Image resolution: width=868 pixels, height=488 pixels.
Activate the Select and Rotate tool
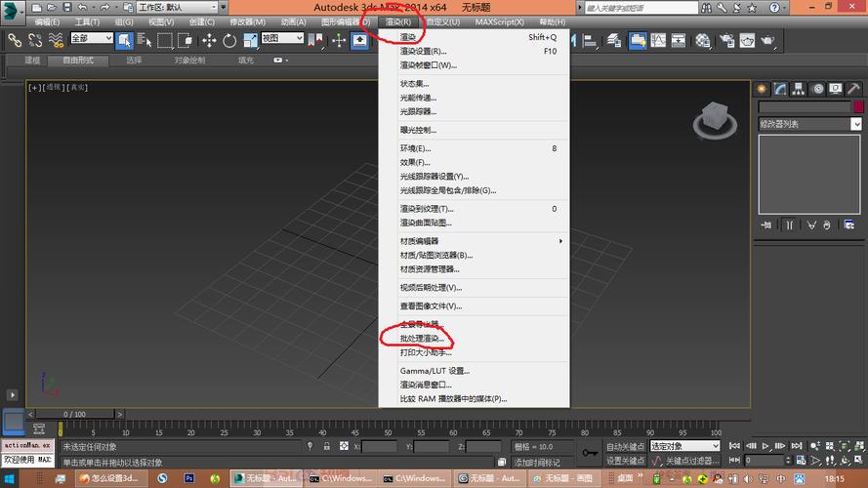pyautogui.click(x=230, y=40)
